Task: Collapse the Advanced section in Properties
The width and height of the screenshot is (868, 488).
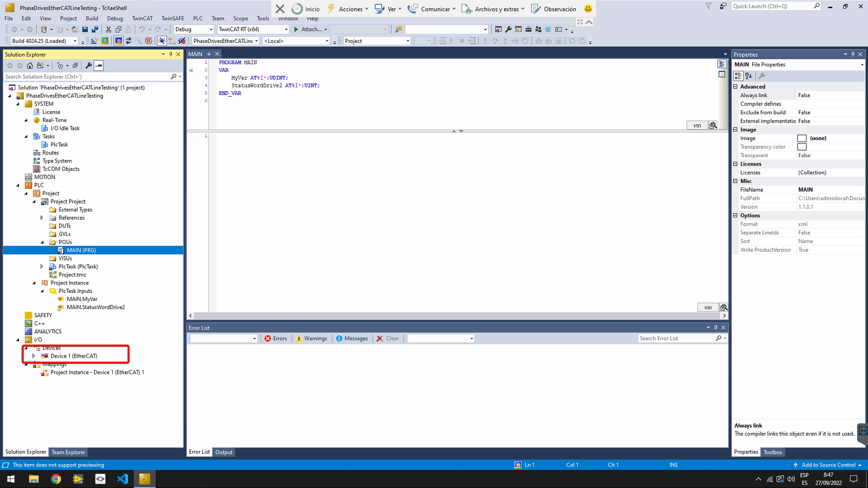Action: tap(736, 86)
